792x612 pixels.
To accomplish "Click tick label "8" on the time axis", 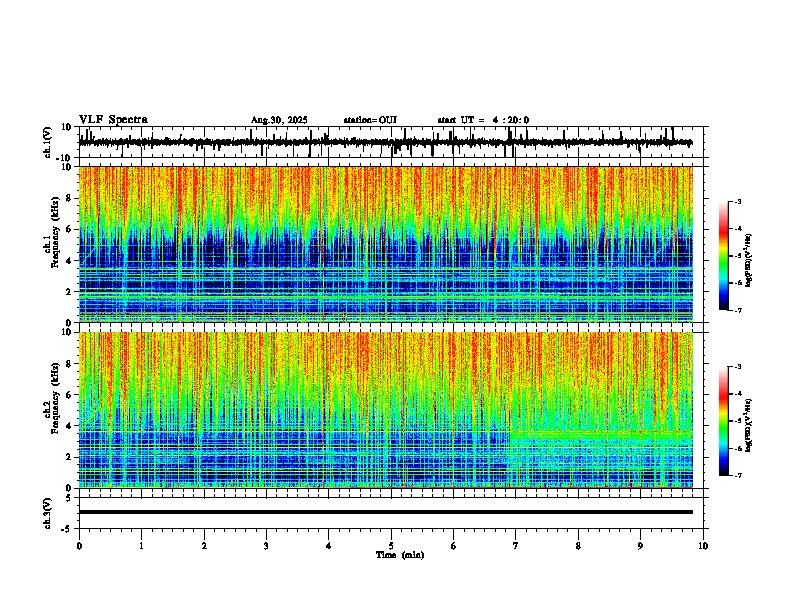I will tap(578, 546).
